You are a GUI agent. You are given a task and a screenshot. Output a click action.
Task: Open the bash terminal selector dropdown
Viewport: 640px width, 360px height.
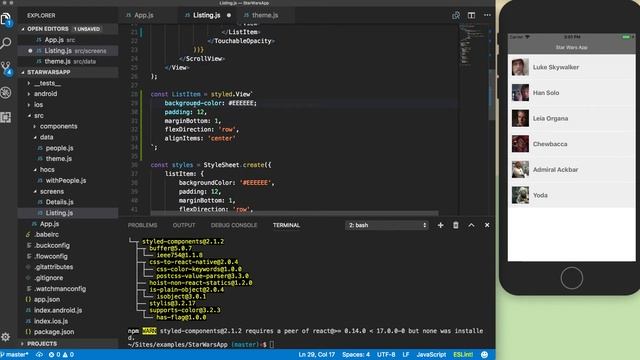pos(387,225)
